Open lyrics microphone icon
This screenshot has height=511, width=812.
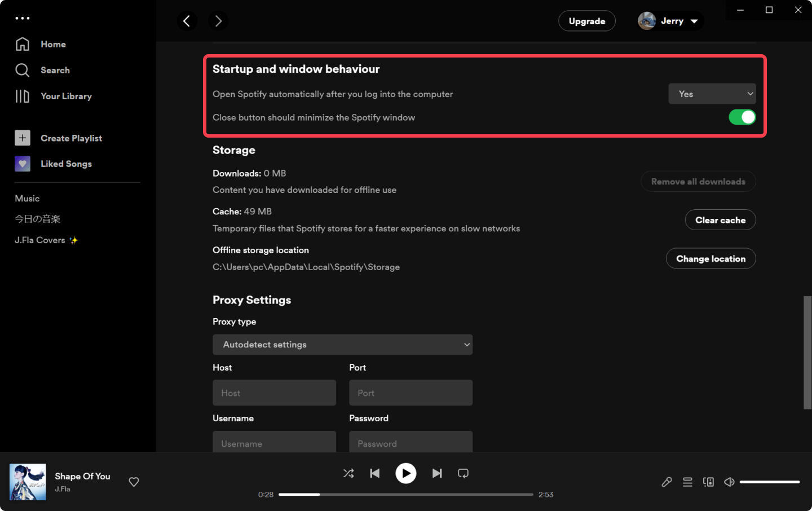667,482
